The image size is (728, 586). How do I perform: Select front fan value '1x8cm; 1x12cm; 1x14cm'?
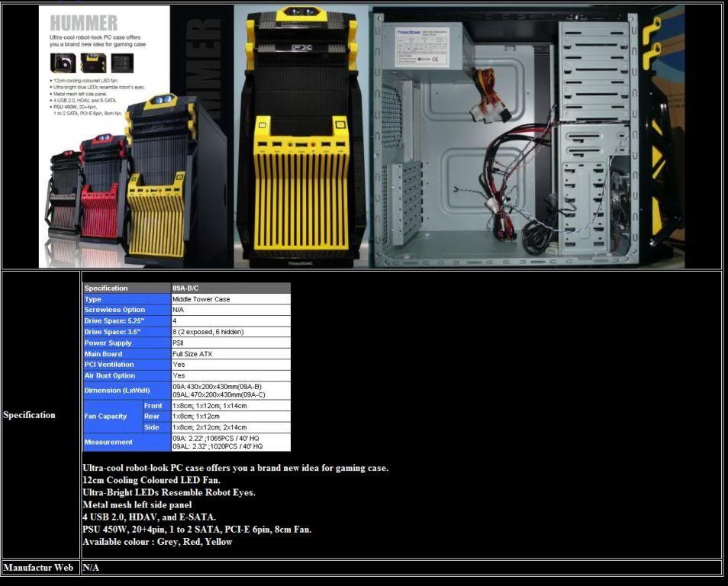click(209, 405)
